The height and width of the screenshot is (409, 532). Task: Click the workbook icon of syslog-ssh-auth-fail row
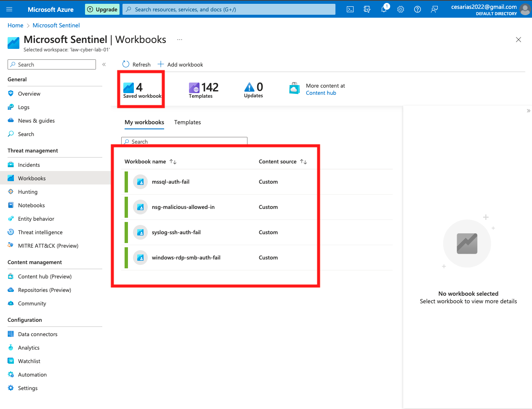[141, 233]
